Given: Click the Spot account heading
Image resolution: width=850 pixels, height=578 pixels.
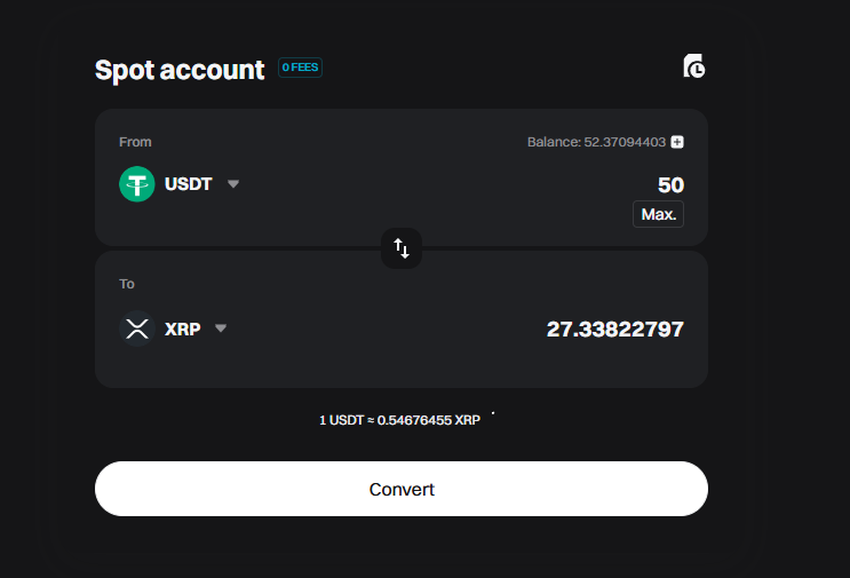Looking at the screenshot, I should (179, 70).
